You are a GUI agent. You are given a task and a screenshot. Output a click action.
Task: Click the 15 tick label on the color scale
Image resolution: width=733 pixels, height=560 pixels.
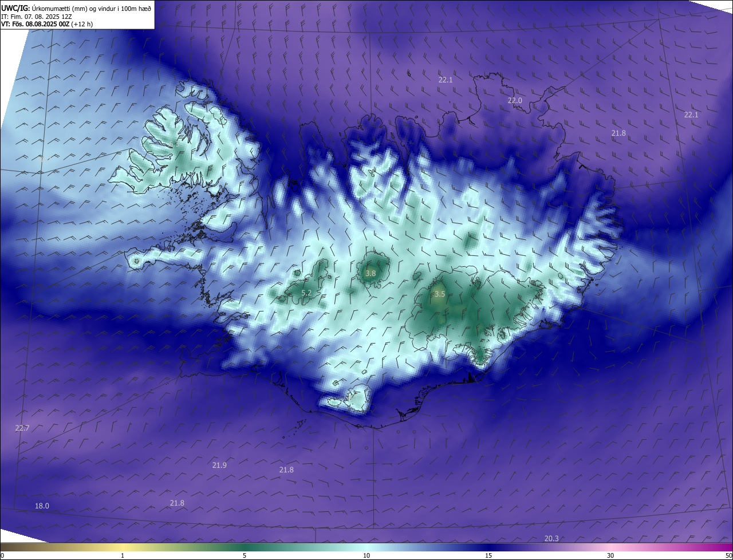coord(488,556)
